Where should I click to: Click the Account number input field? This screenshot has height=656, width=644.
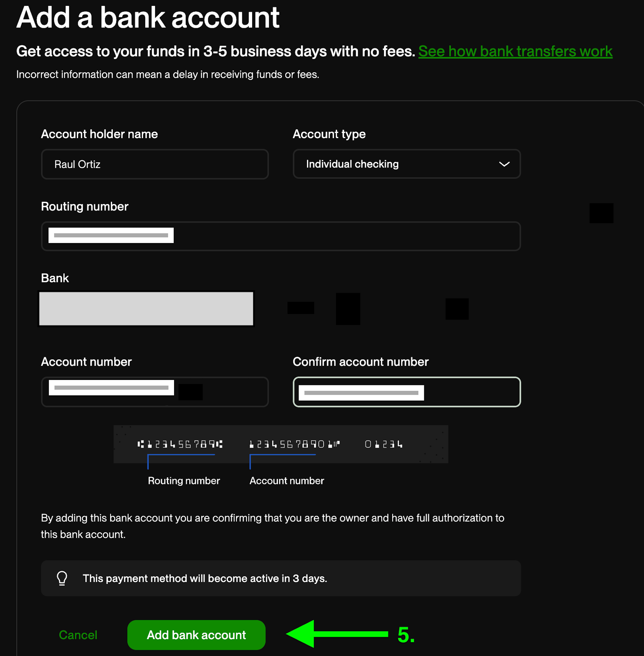point(155,392)
